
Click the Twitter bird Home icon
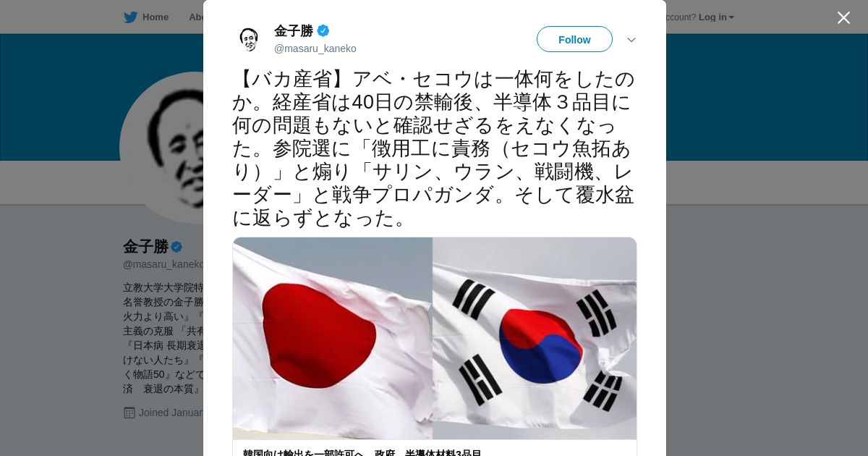click(130, 17)
